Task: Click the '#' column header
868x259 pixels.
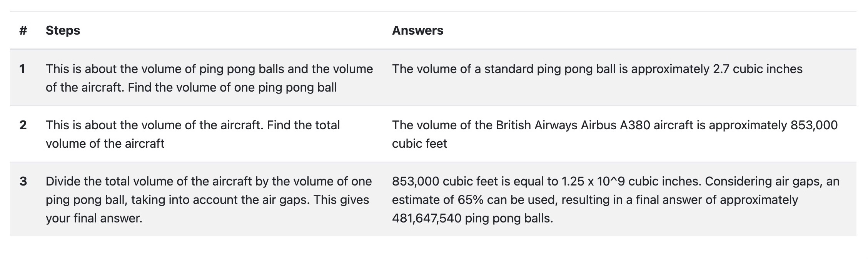Action: point(23,30)
